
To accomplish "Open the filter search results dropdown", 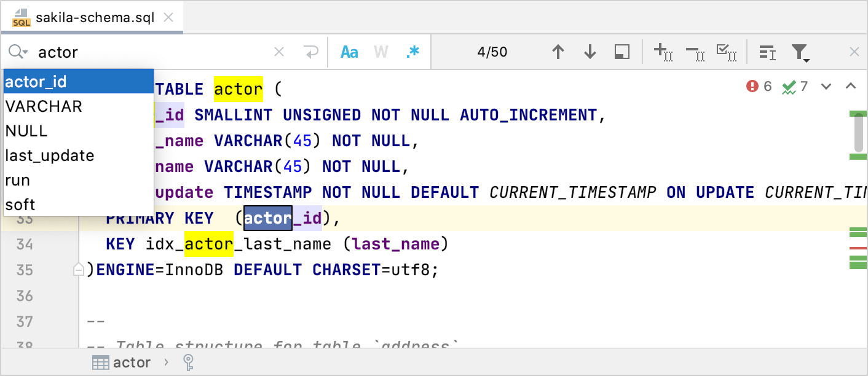I will click(800, 53).
